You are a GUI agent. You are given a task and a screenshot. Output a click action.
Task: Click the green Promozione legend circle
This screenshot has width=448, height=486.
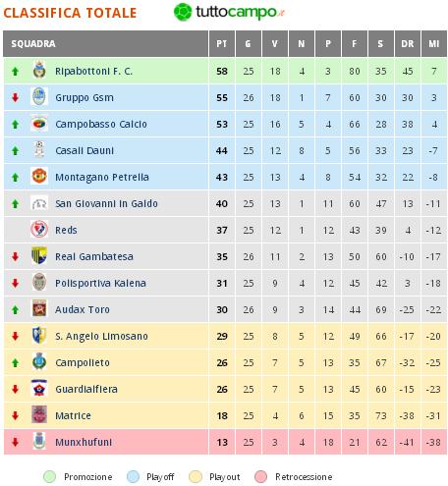[50, 477]
